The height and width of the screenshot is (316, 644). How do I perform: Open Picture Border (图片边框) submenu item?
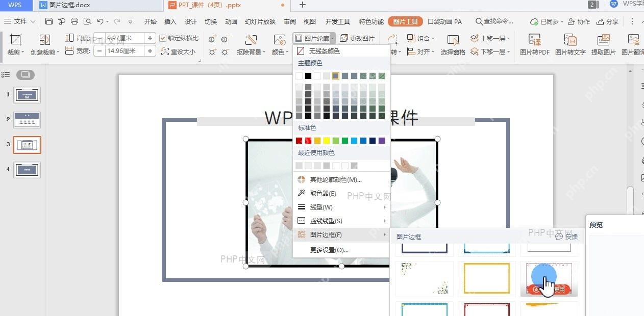click(x=341, y=234)
